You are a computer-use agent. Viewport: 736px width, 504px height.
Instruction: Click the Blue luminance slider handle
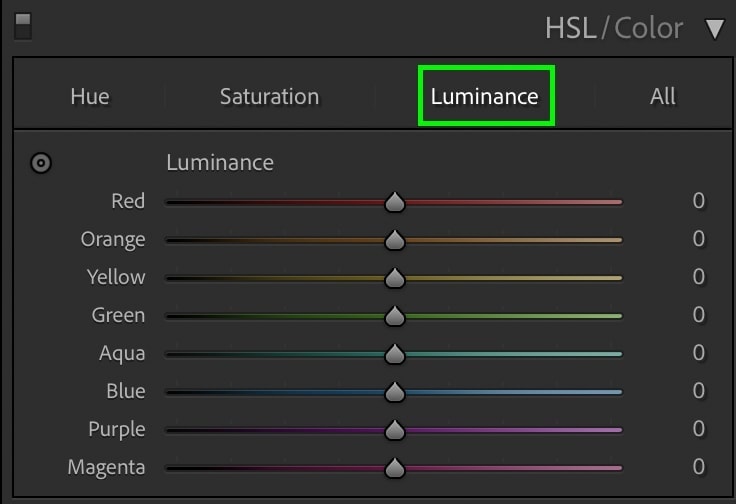click(395, 392)
